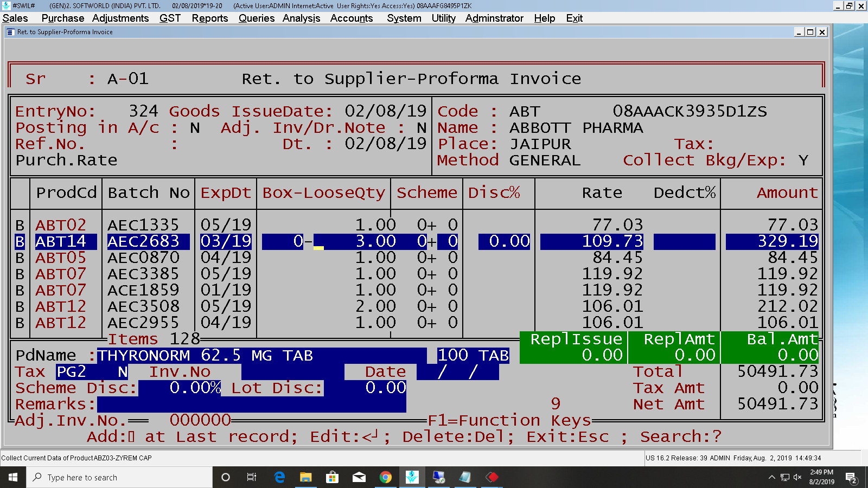The width and height of the screenshot is (868, 488).
Task: Click the highlighted expiry date 03/19
Action: tap(226, 241)
